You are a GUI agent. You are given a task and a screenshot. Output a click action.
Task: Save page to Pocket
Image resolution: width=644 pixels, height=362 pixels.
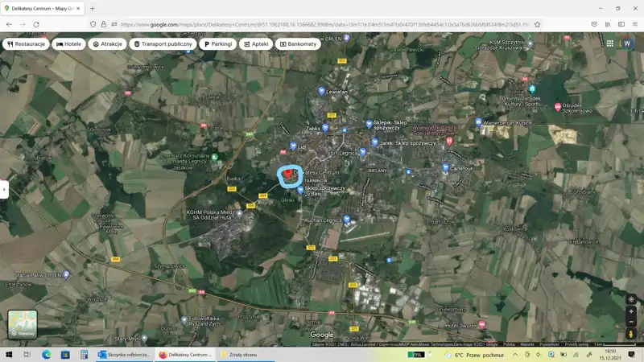594,24
